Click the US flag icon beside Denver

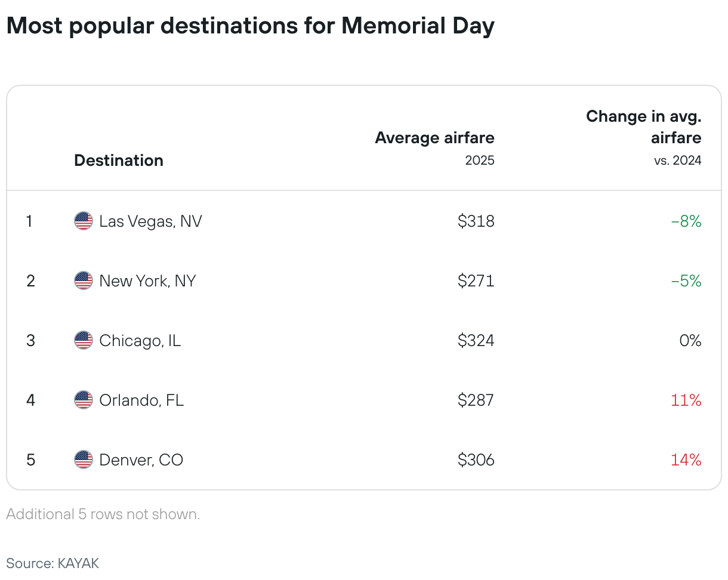[x=84, y=460]
